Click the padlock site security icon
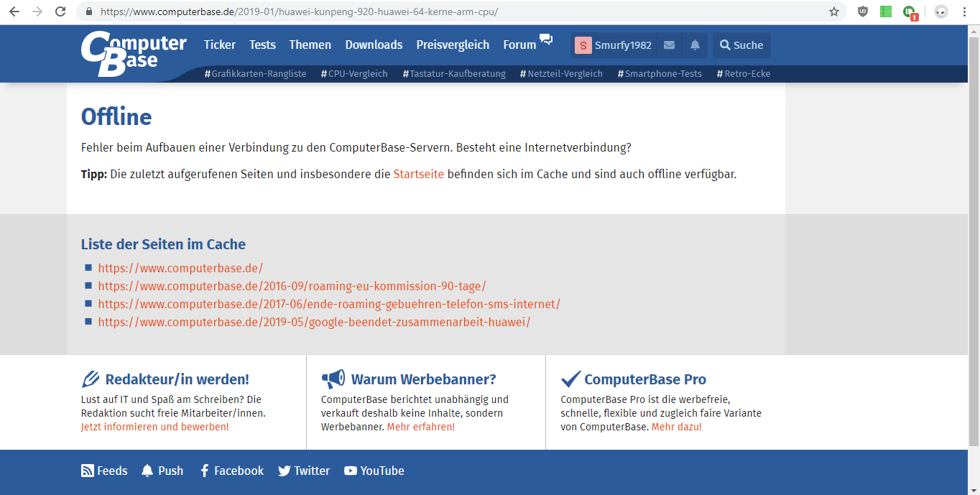 (89, 11)
